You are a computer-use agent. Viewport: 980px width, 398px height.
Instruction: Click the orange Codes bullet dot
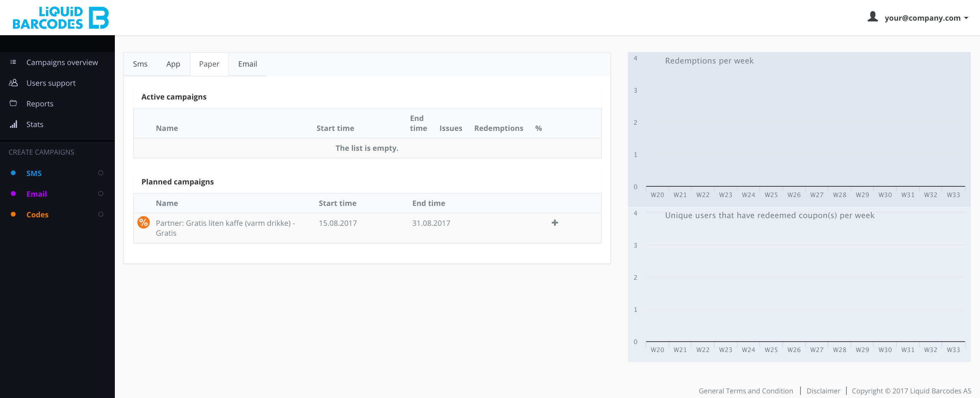pos(13,214)
